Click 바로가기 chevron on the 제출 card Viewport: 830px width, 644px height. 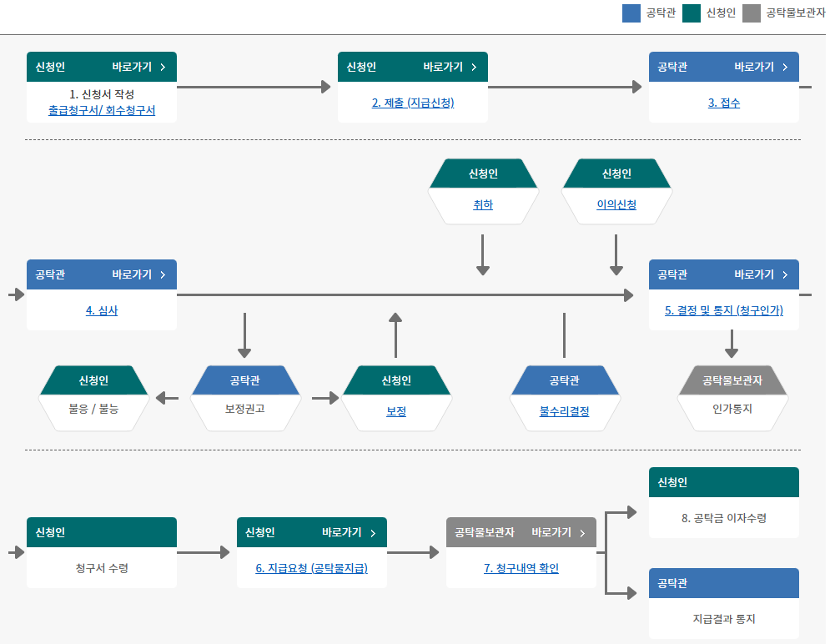[x=474, y=67]
